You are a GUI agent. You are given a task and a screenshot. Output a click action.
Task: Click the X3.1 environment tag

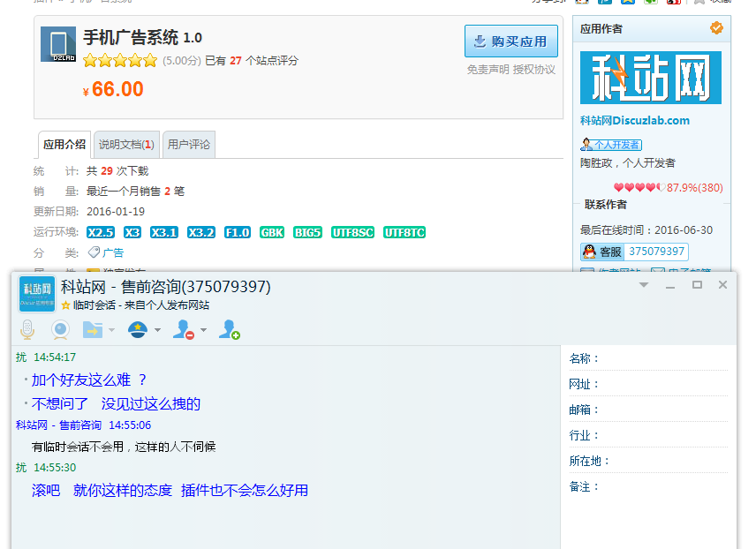[x=164, y=233]
